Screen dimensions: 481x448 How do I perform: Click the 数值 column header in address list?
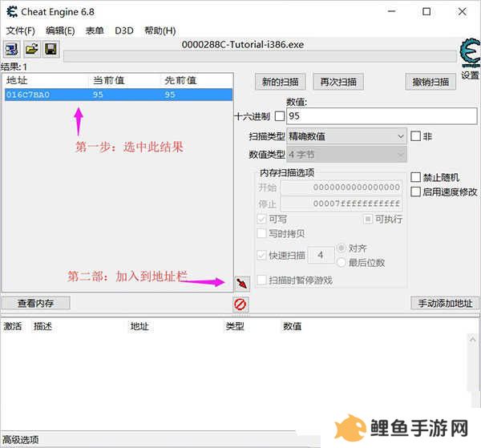tap(292, 326)
